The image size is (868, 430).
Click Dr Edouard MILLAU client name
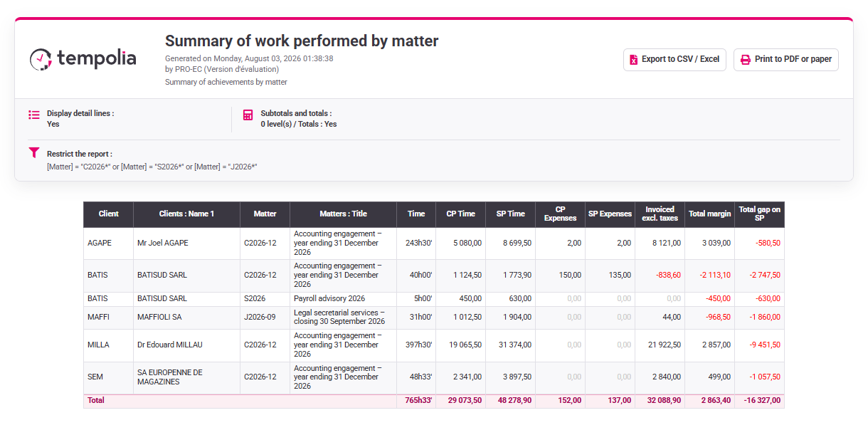[x=170, y=345]
